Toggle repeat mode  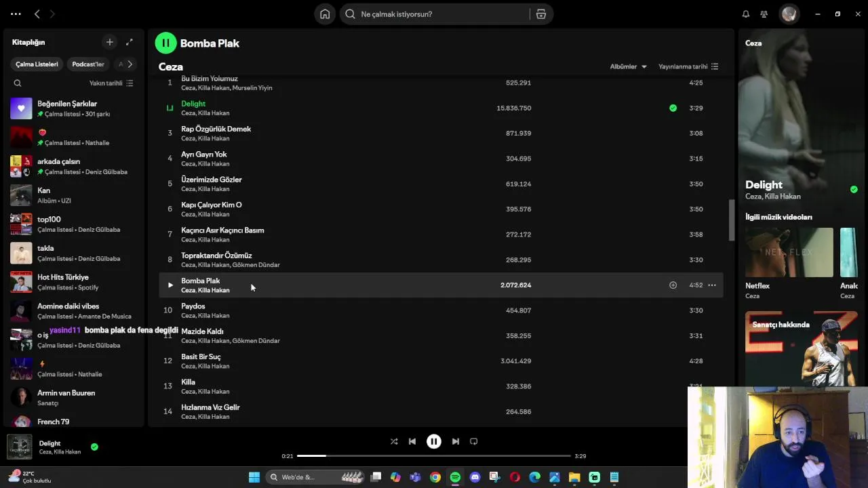click(x=474, y=441)
